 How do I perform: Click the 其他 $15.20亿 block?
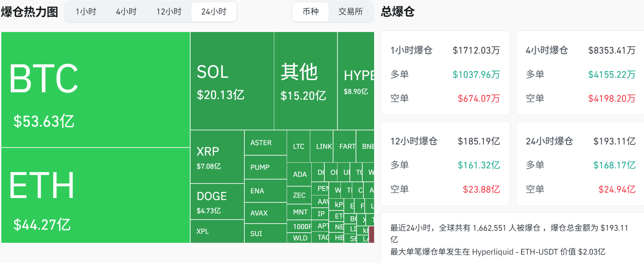(306, 81)
